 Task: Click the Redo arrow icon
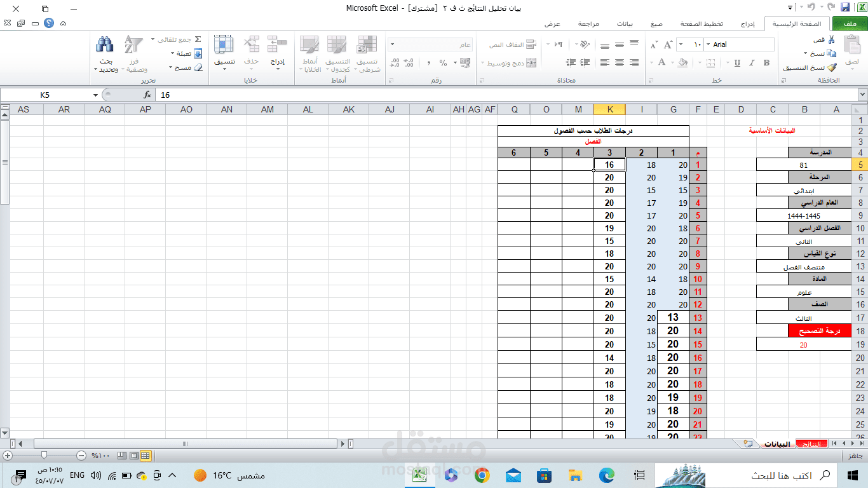coord(811,8)
